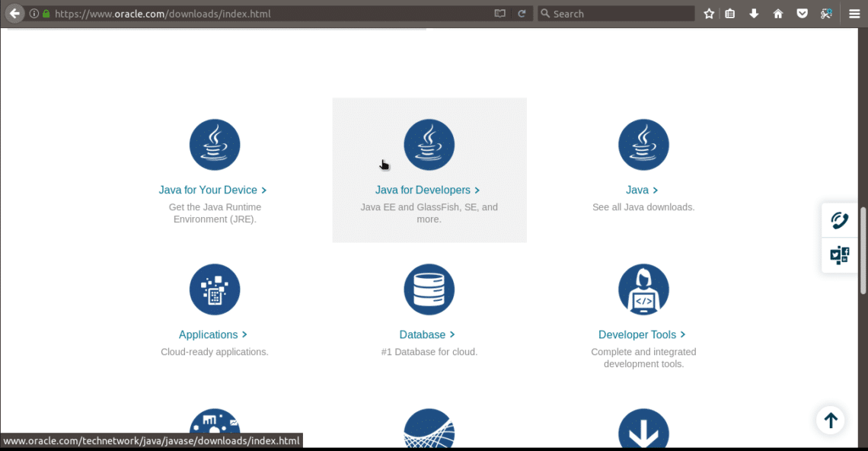Open the browser hamburger menu
This screenshot has height=451, width=868.
[x=854, y=13]
